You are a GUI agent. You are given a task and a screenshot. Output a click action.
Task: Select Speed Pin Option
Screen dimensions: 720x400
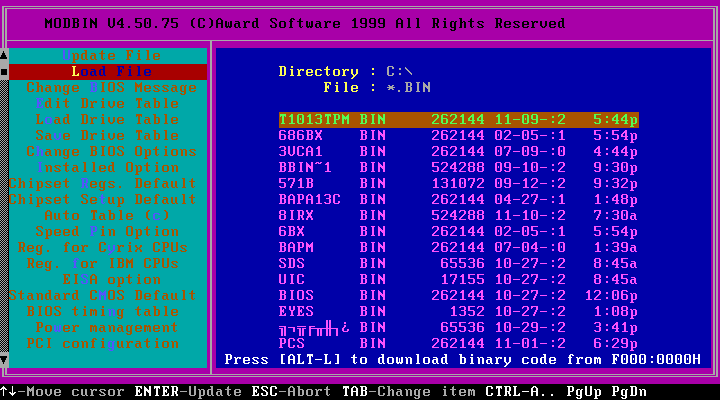(x=107, y=231)
